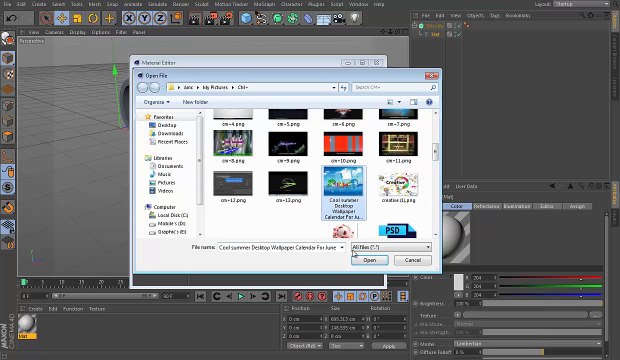Adjust the red R color slider
The image size is (620, 360).
(x=550, y=278)
